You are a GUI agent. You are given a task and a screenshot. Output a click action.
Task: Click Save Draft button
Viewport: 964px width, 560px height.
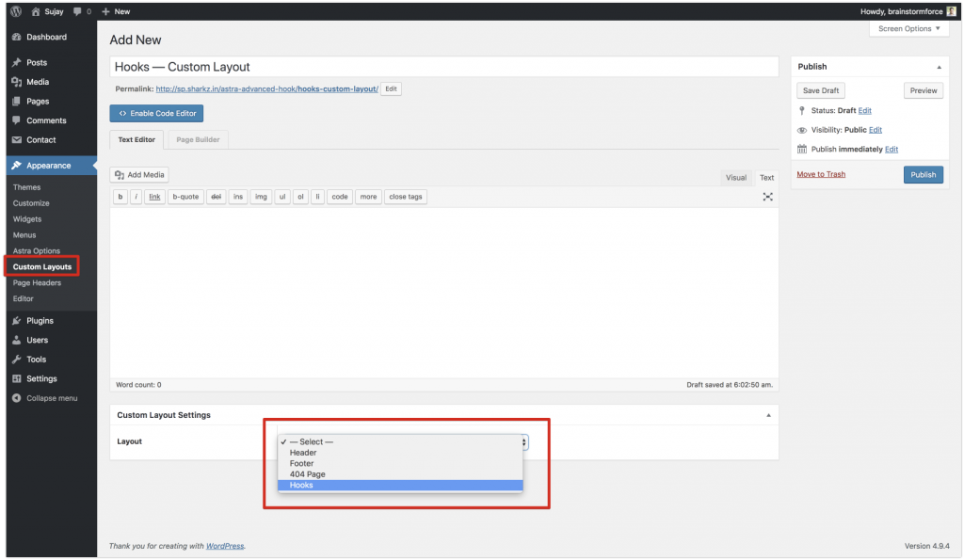point(821,91)
